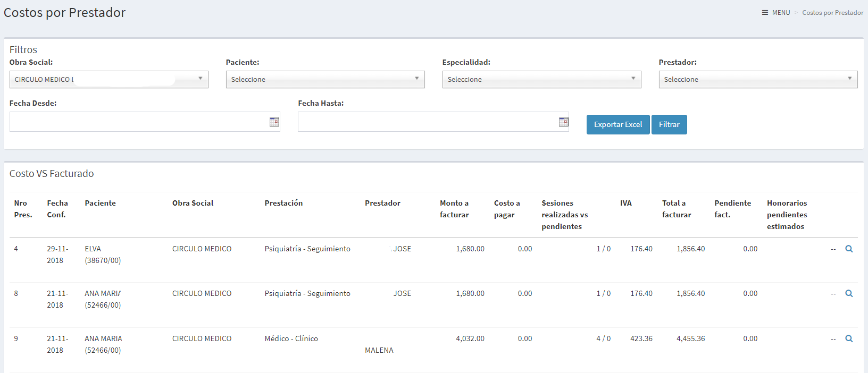Viewport: 868px width, 373px height.
Task: Click Honorarios pendientes estimados header
Action: point(787,215)
